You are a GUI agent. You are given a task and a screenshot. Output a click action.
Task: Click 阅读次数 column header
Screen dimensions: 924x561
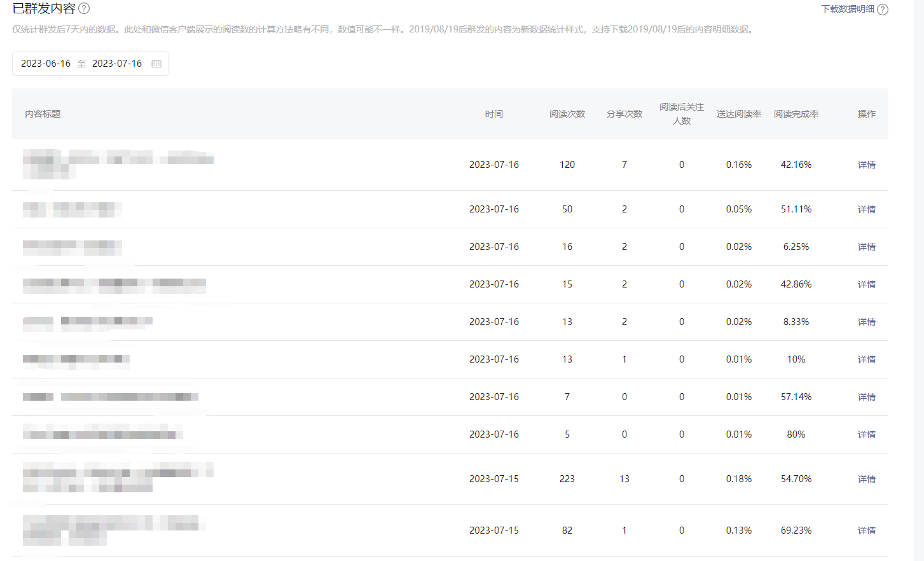(567, 114)
